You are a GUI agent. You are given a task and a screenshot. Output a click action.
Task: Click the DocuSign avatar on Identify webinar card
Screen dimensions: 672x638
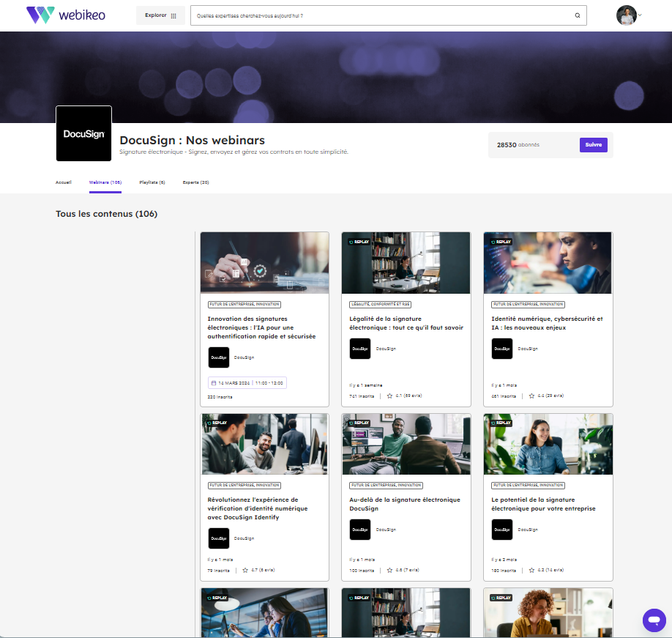[x=218, y=538]
